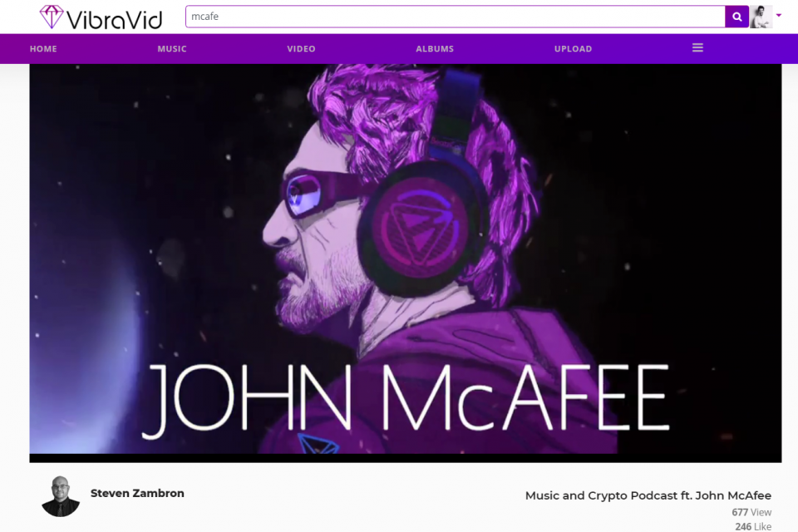Click the '677 View' count
798x532 pixels.
click(751, 512)
